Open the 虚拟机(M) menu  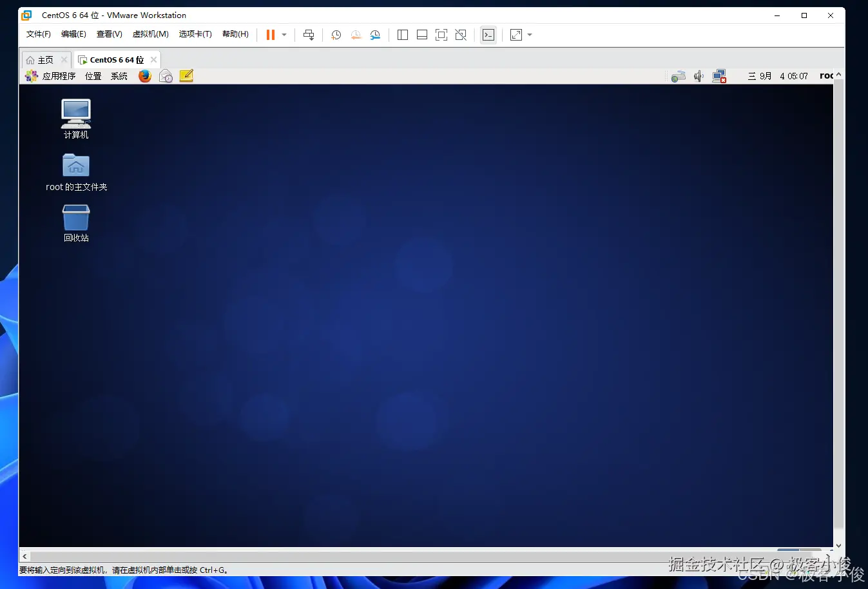150,34
